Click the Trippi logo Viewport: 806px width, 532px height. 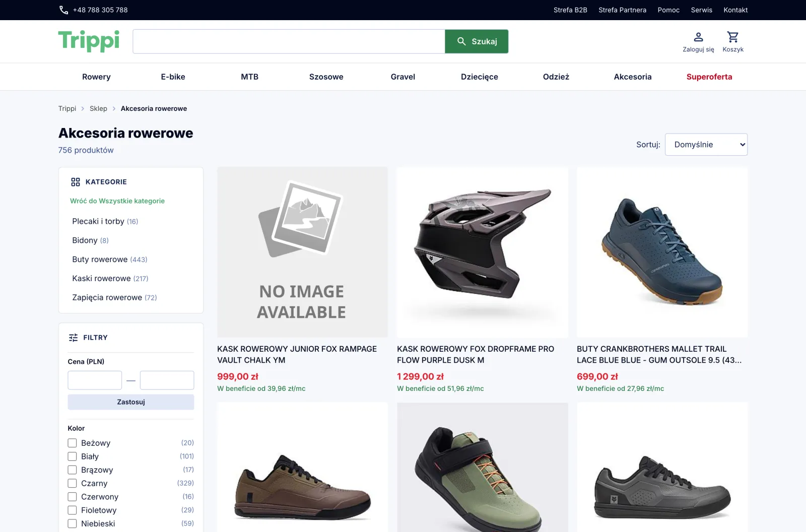pyautogui.click(x=89, y=41)
